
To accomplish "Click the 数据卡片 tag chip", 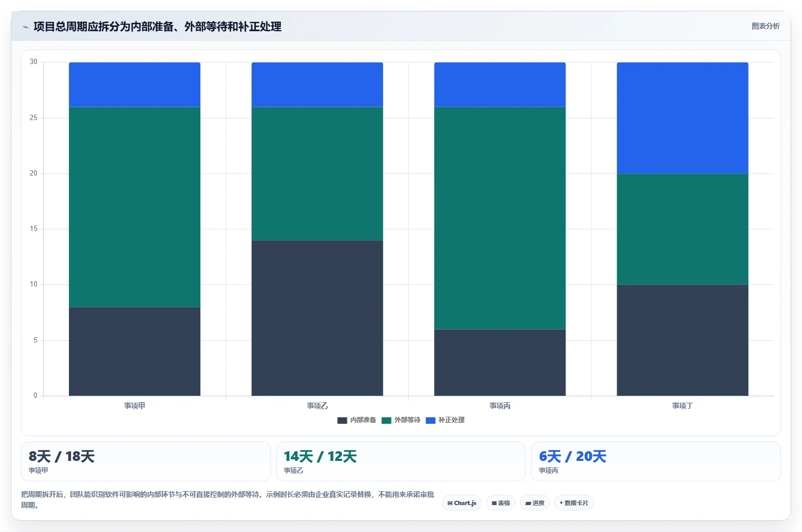I will tap(574, 503).
